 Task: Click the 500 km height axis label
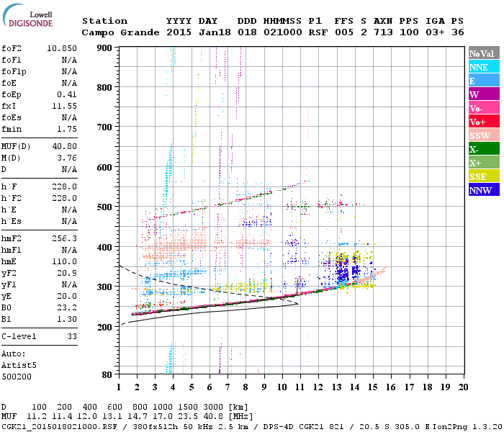pos(104,207)
